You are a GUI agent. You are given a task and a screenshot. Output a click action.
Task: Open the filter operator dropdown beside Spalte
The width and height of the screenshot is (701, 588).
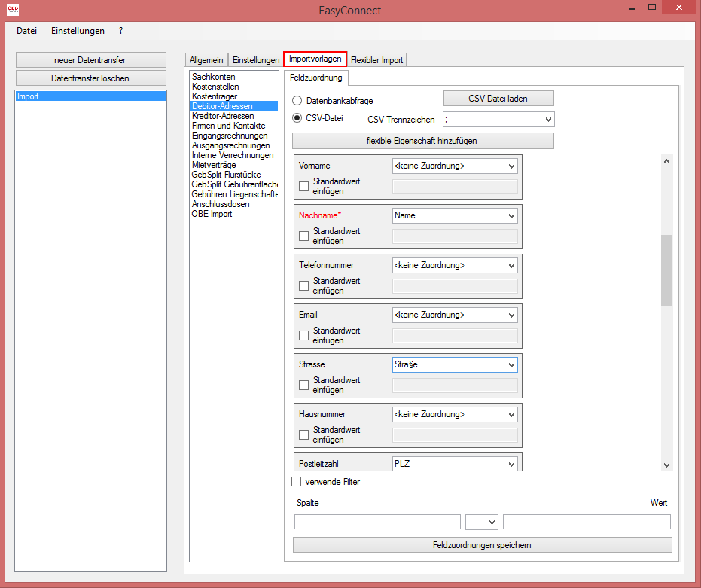pyautogui.click(x=481, y=521)
